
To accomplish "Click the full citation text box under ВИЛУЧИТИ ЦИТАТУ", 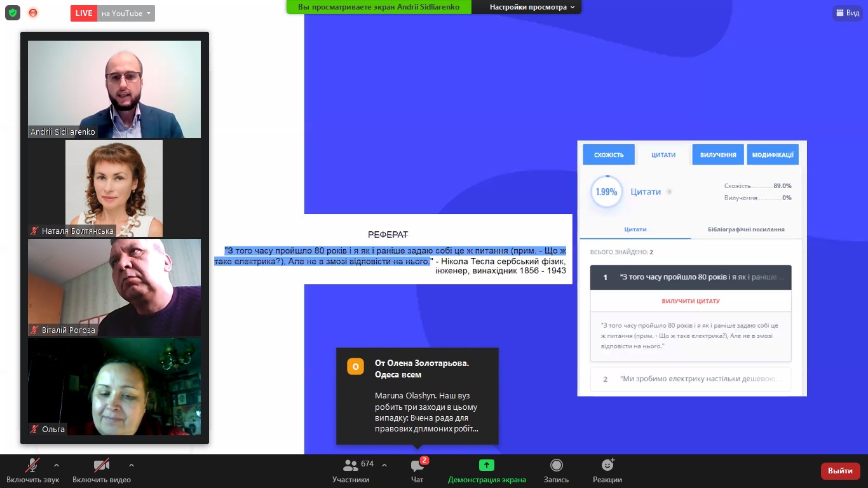I will click(691, 336).
